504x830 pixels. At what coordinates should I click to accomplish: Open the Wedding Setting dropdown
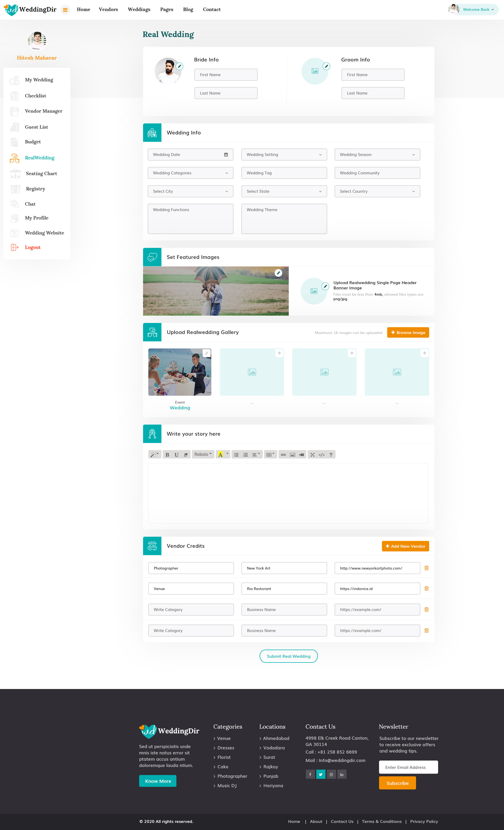(x=284, y=155)
